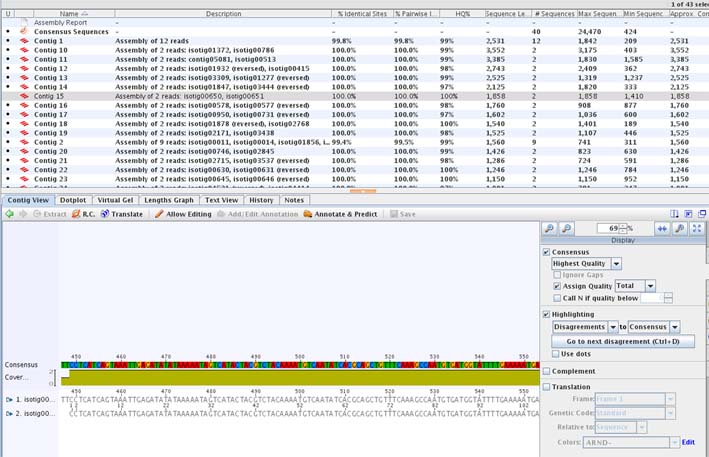Click the Annotate & Predict icon
Viewport: 709px width, 457px height.
[308, 214]
